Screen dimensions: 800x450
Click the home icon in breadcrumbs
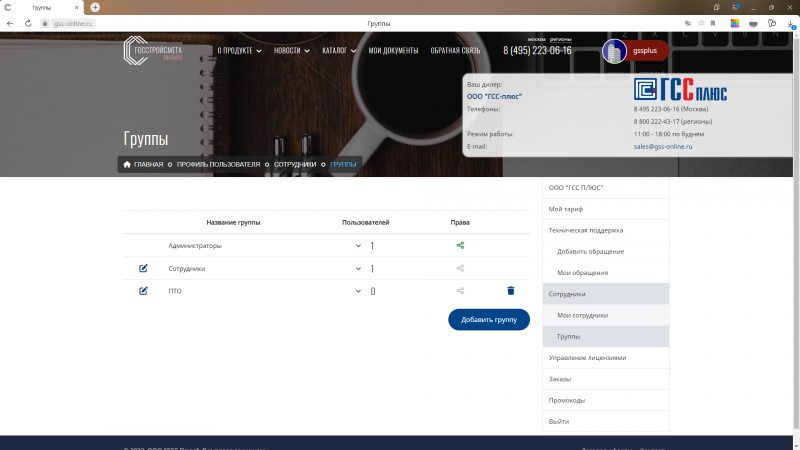pyautogui.click(x=127, y=164)
